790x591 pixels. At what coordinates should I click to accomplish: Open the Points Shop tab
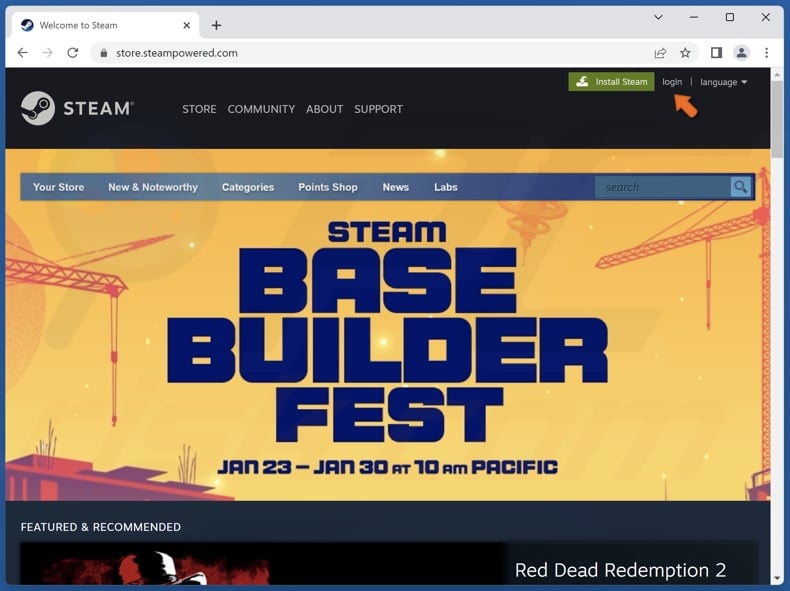pyautogui.click(x=328, y=187)
